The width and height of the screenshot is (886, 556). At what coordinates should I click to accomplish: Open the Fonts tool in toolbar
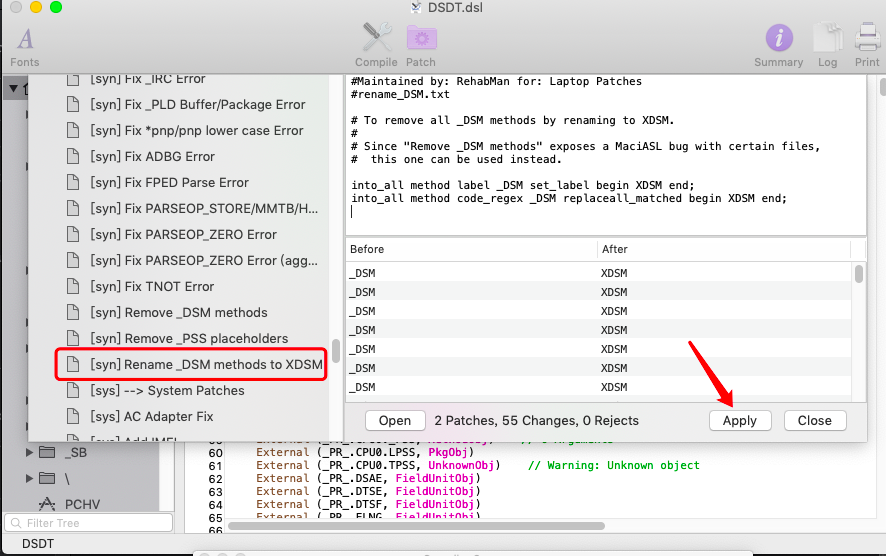[25, 40]
